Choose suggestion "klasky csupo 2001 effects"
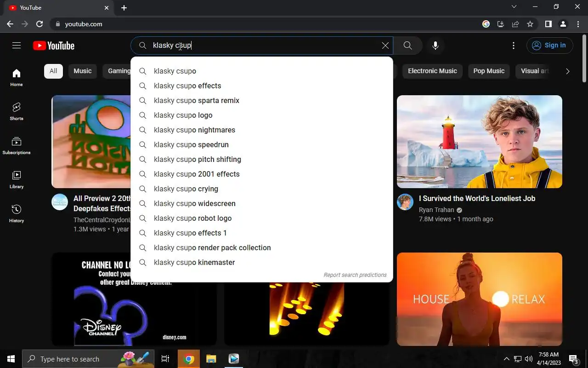This screenshot has width=588, height=368. [262, 174]
